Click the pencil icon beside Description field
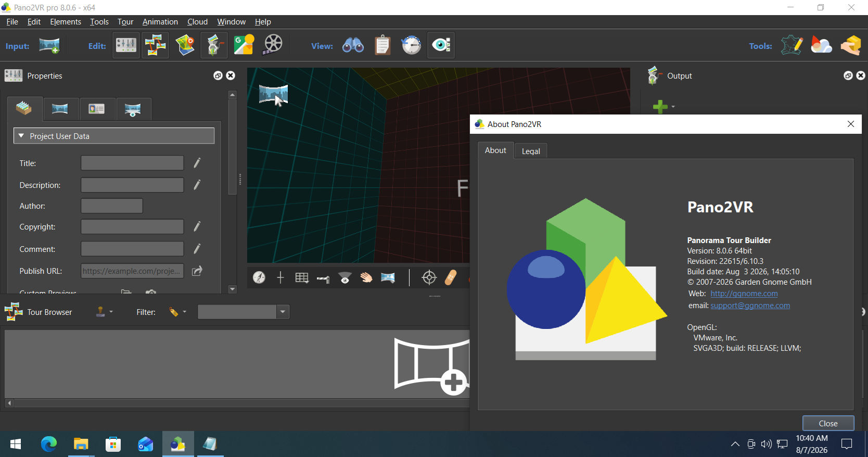 pos(197,185)
